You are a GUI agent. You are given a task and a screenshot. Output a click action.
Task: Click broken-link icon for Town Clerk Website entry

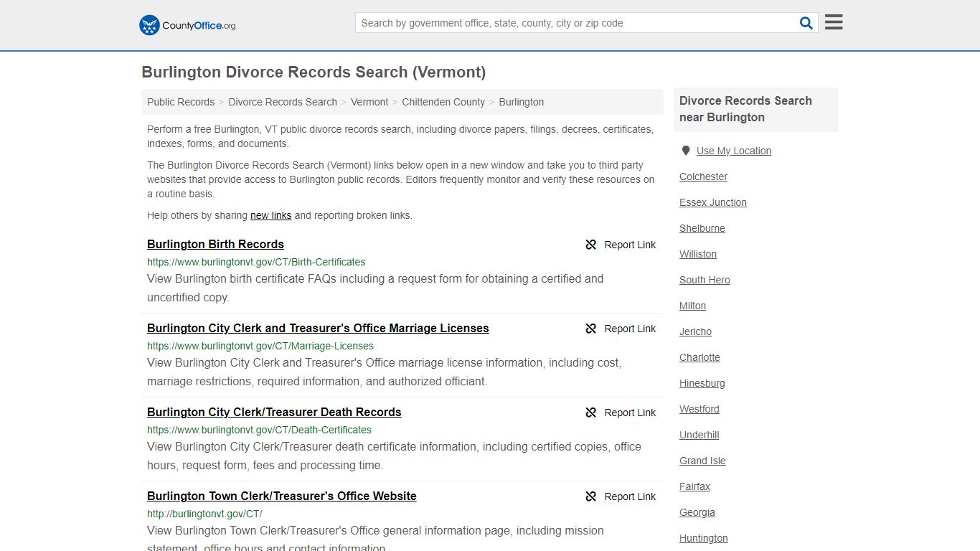click(591, 496)
